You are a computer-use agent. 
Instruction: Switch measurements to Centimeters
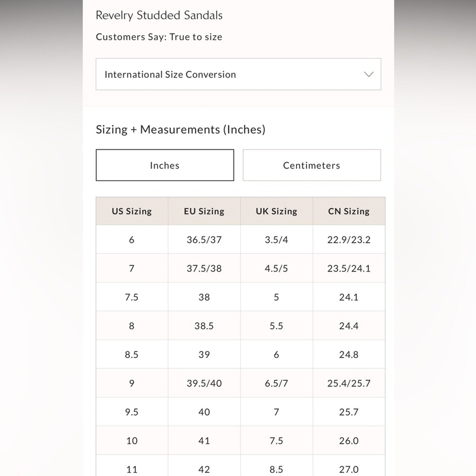tap(311, 165)
